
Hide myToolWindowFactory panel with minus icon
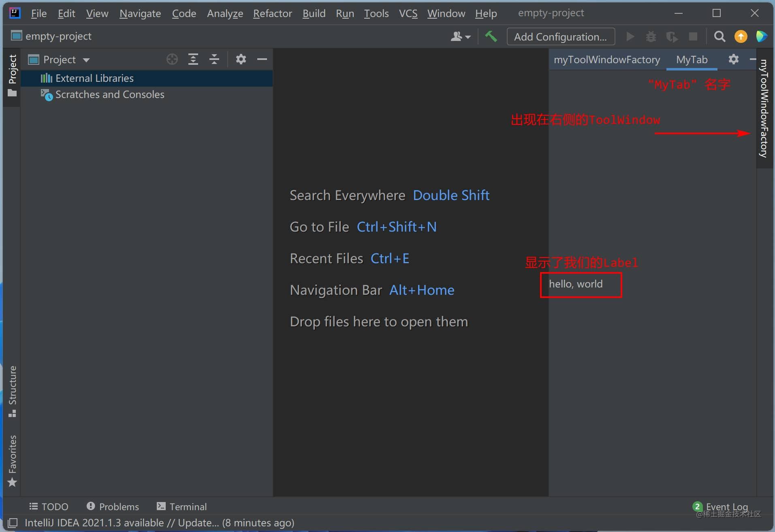[x=752, y=60]
